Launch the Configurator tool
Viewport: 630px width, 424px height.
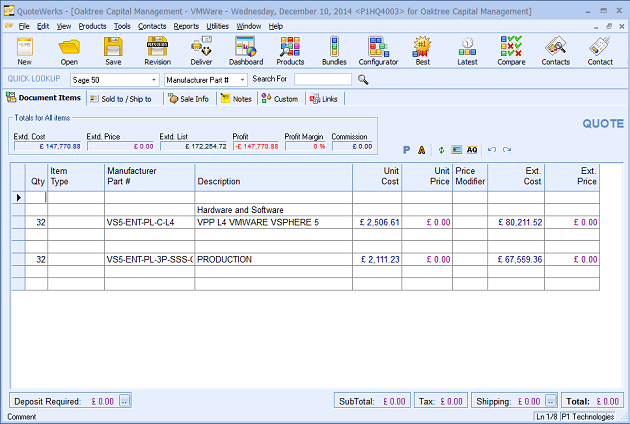click(378, 50)
